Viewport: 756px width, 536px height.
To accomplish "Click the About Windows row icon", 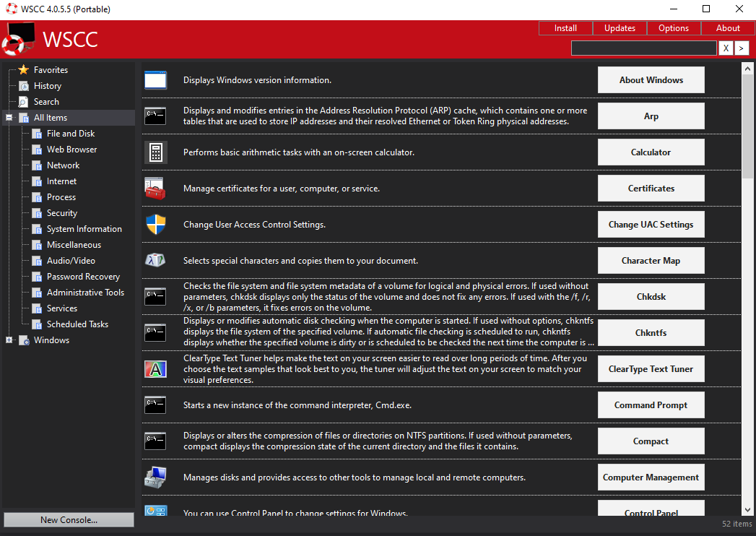I will (155, 80).
